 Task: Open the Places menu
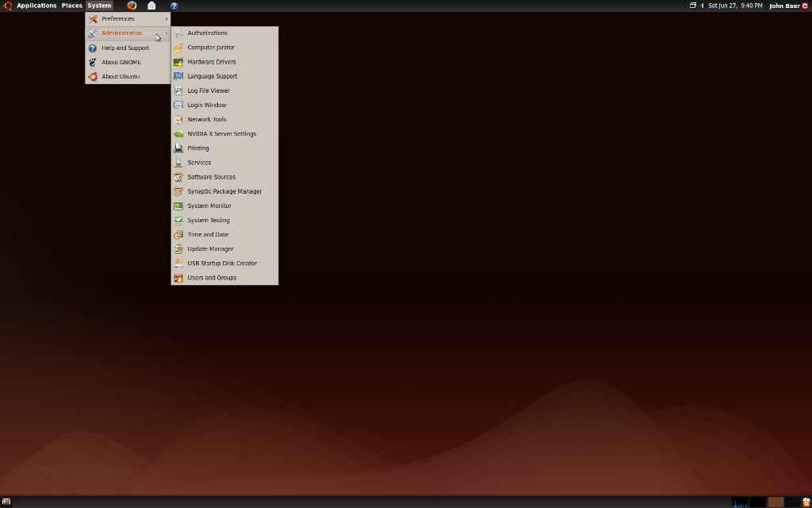point(72,6)
